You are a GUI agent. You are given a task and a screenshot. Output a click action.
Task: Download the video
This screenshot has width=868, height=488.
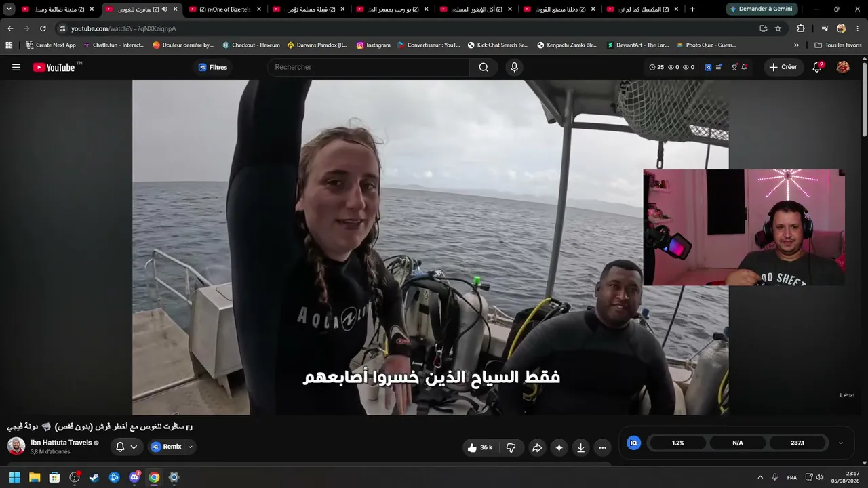coord(580,447)
